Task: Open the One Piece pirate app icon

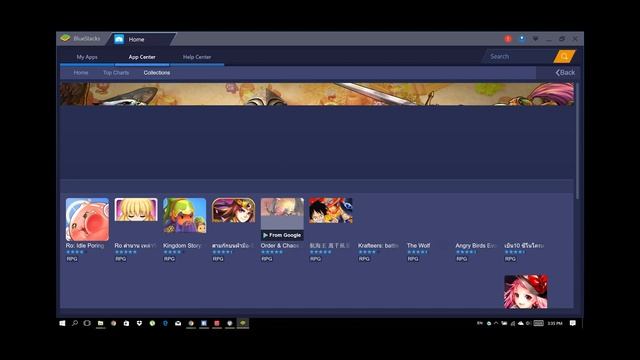Action: [331, 211]
